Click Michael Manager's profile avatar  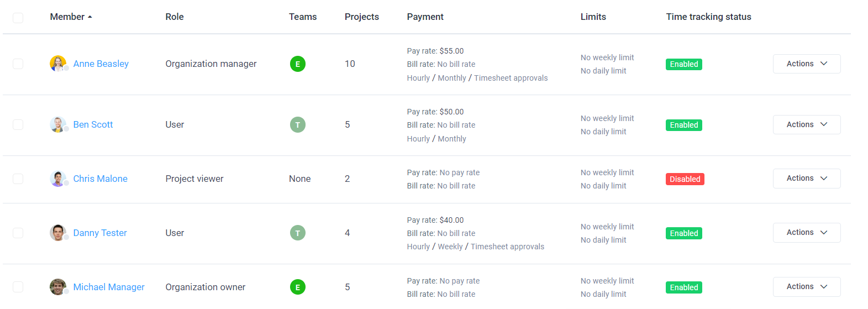(x=58, y=287)
